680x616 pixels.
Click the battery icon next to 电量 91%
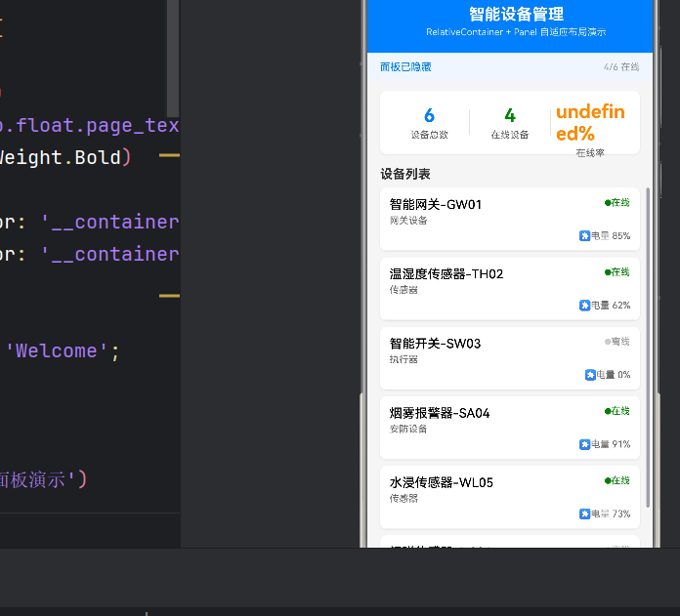tap(584, 444)
